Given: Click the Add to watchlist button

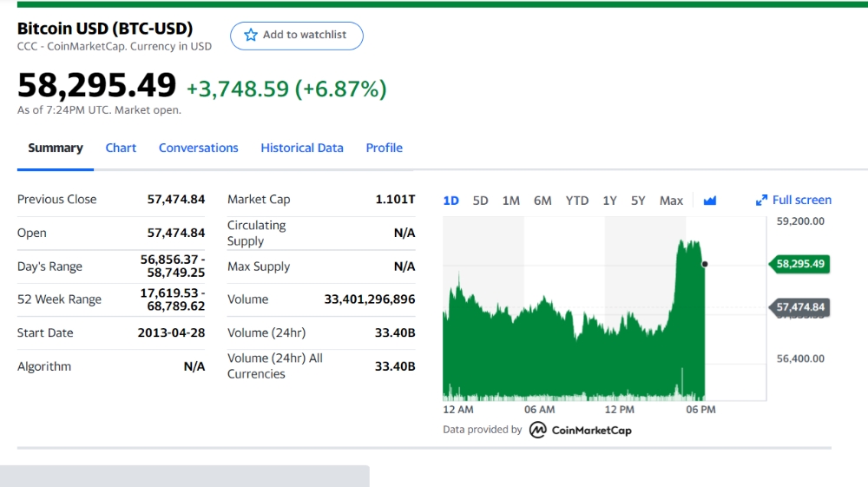Looking at the screenshot, I should coord(297,36).
